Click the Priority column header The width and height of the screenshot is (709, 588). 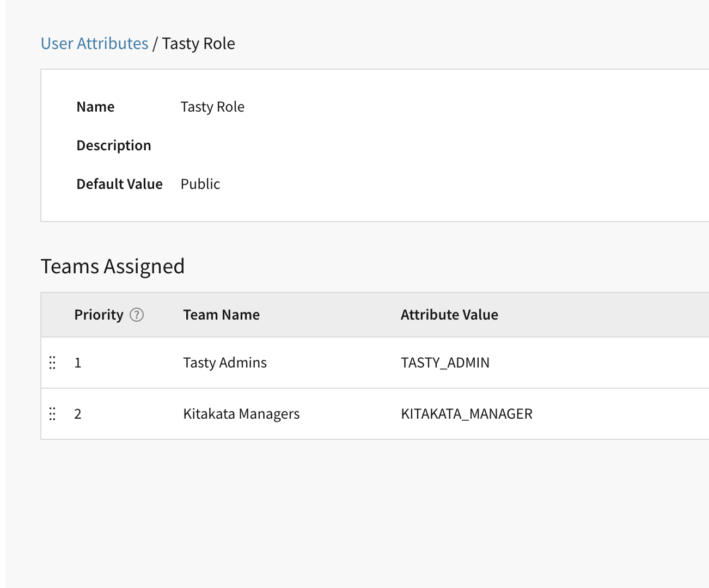(x=99, y=315)
